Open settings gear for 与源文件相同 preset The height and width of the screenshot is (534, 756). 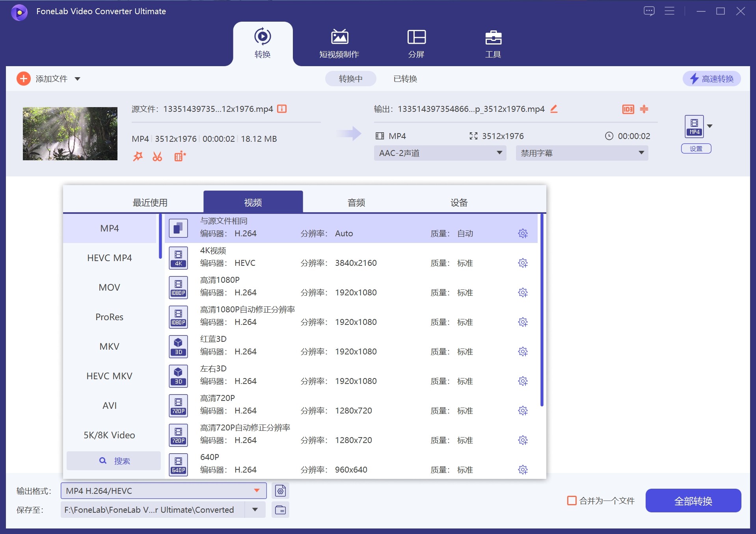(523, 234)
